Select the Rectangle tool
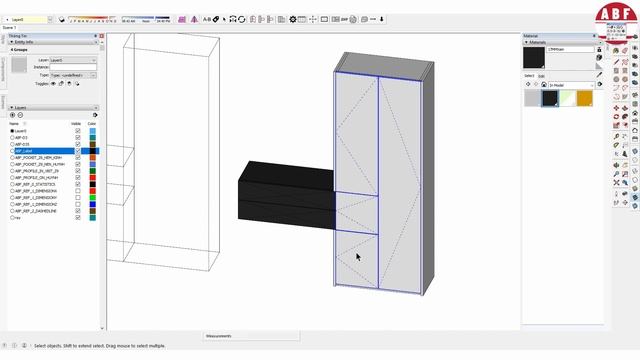Viewport: 640px width, 360px height. (x=616, y=71)
